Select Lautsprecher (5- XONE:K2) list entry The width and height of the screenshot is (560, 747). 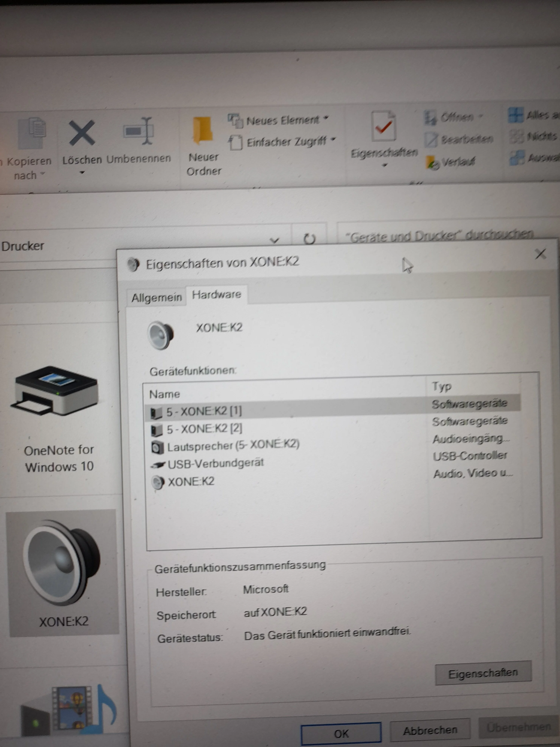click(233, 446)
